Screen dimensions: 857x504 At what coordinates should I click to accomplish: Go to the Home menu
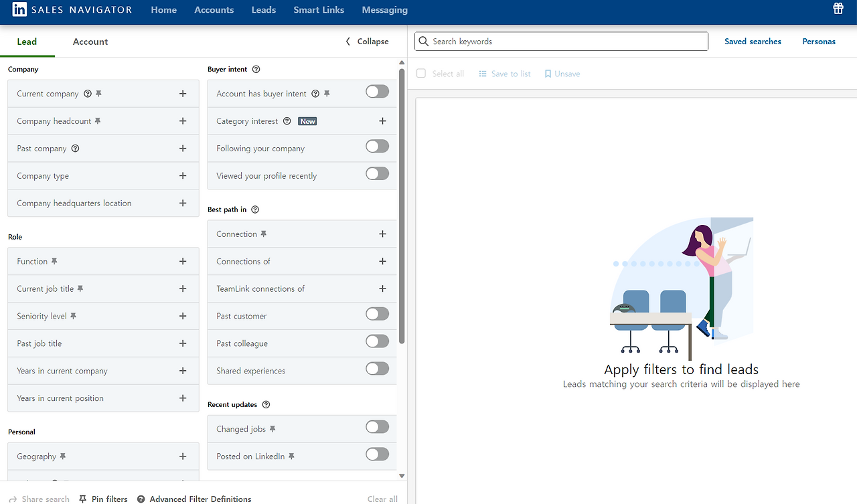(x=164, y=10)
